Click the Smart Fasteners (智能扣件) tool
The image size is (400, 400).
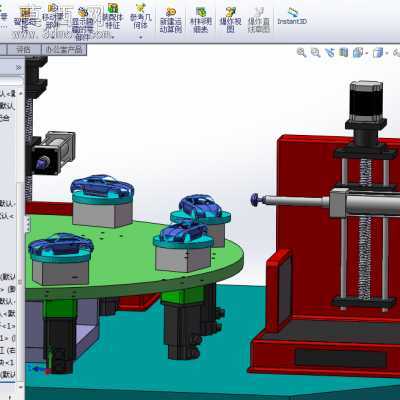[x=24, y=19]
